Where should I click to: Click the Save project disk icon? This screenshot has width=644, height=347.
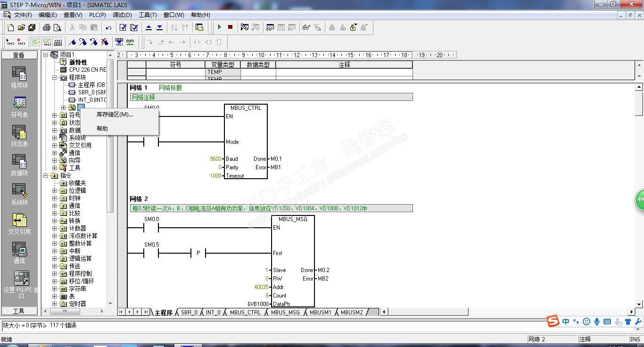[x=32, y=27]
